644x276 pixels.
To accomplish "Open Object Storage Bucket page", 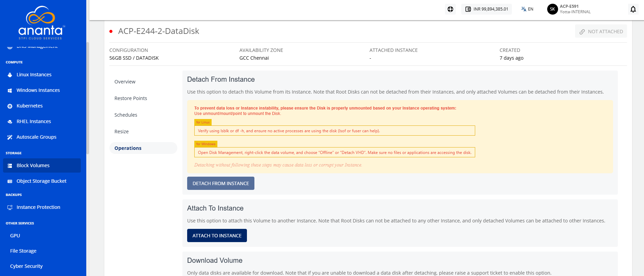I will click(x=42, y=181).
